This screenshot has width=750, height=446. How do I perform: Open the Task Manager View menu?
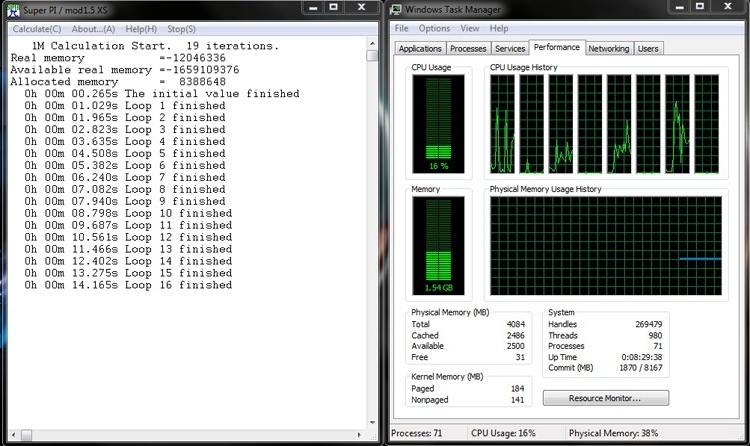[x=469, y=29]
